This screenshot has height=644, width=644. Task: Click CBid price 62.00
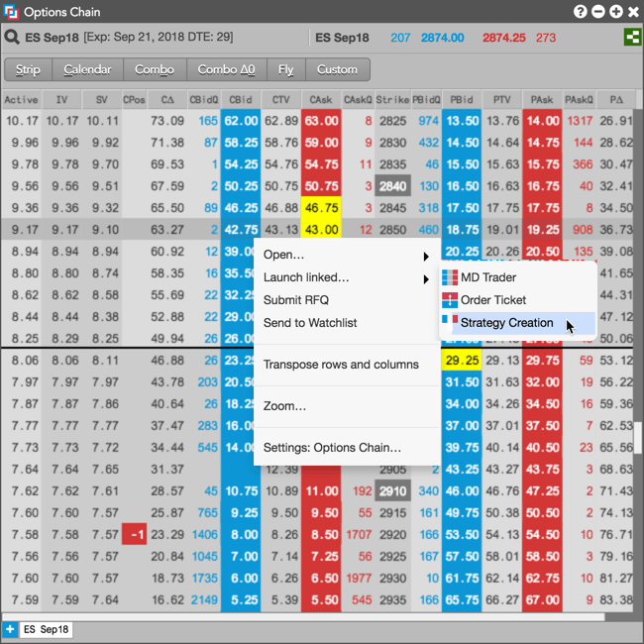[x=241, y=121]
